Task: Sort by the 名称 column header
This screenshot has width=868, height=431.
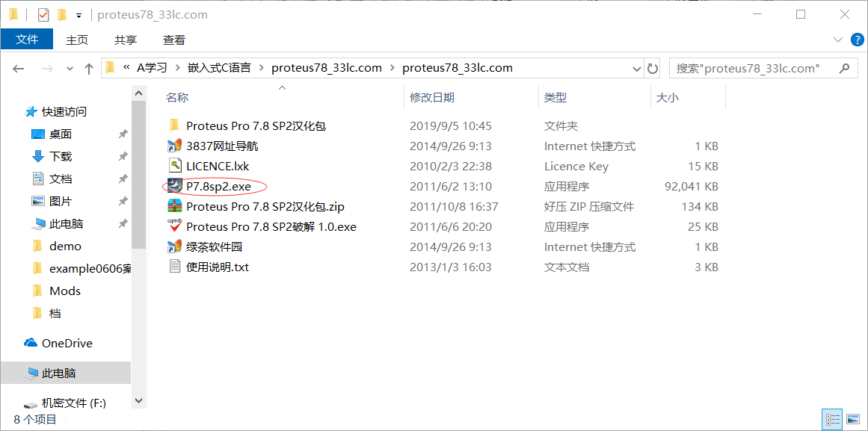Action: [177, 98]
